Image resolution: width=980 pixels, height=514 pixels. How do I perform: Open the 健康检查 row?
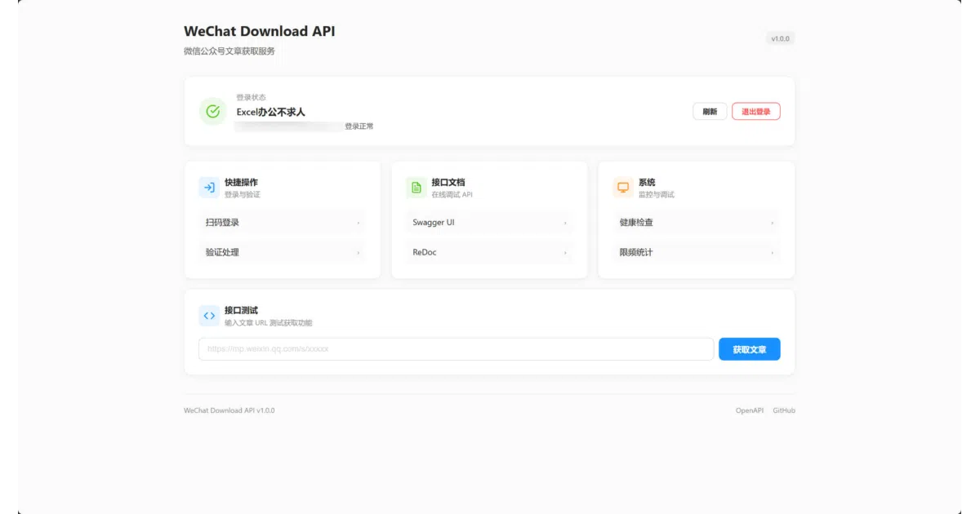(697, 222)
